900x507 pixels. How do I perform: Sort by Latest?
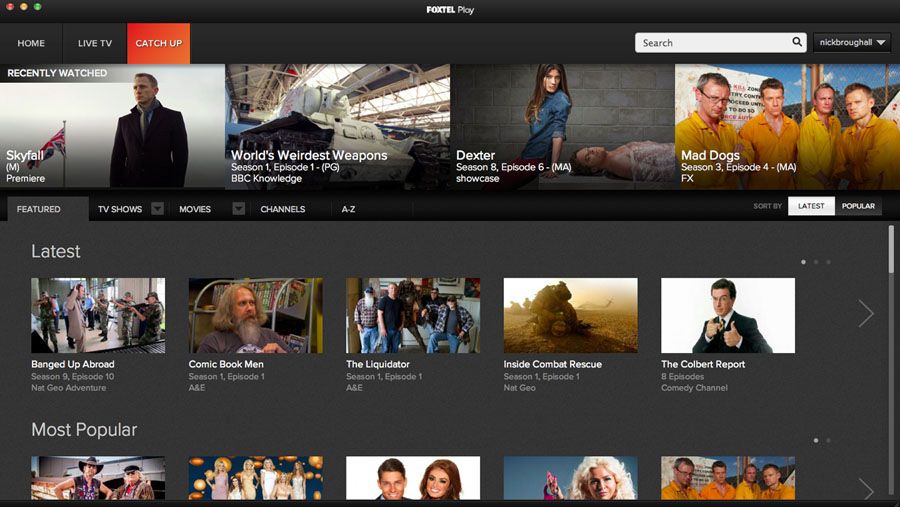pyautogui.click(x=811, y=206)
